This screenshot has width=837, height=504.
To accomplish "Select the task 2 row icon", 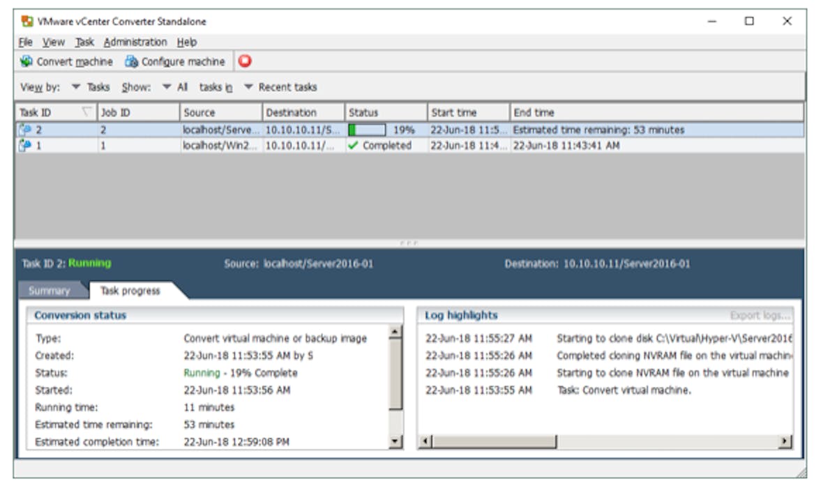I will pyautogui.click(x=25, y=130).
